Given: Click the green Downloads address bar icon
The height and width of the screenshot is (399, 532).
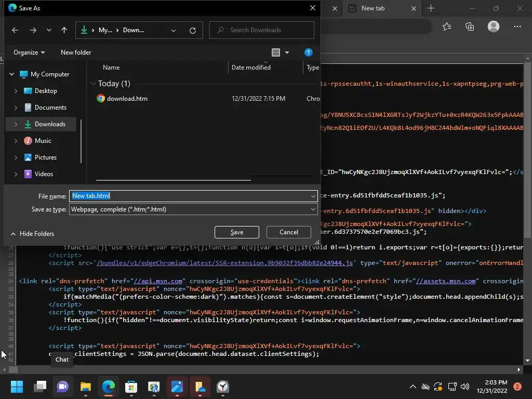Looking at the screenshot, I should coord(84,30).
